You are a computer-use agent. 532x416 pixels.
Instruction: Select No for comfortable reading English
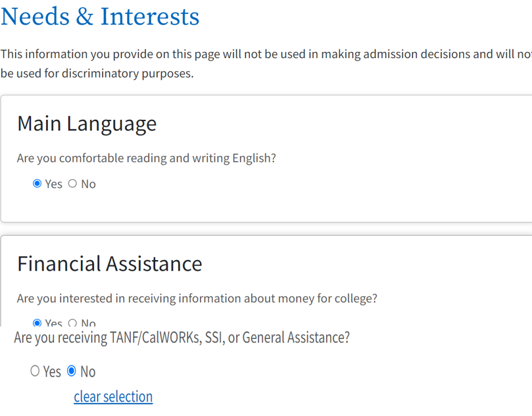[x=72, y=184]
